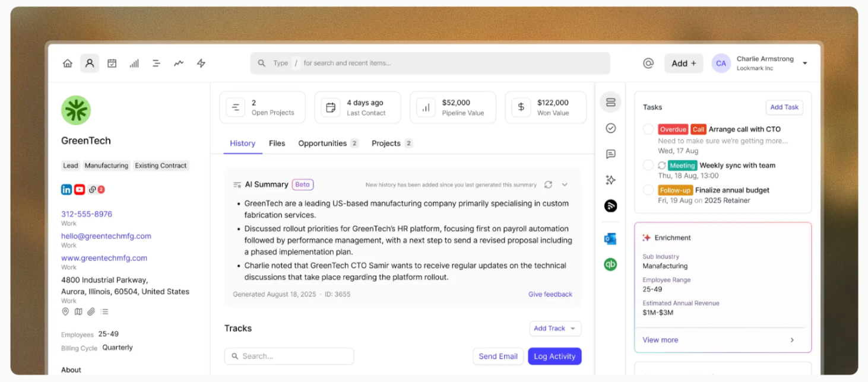
Task: Switch to the Opportunities tab
Action: pyautogui.click(x=328, y=143)
